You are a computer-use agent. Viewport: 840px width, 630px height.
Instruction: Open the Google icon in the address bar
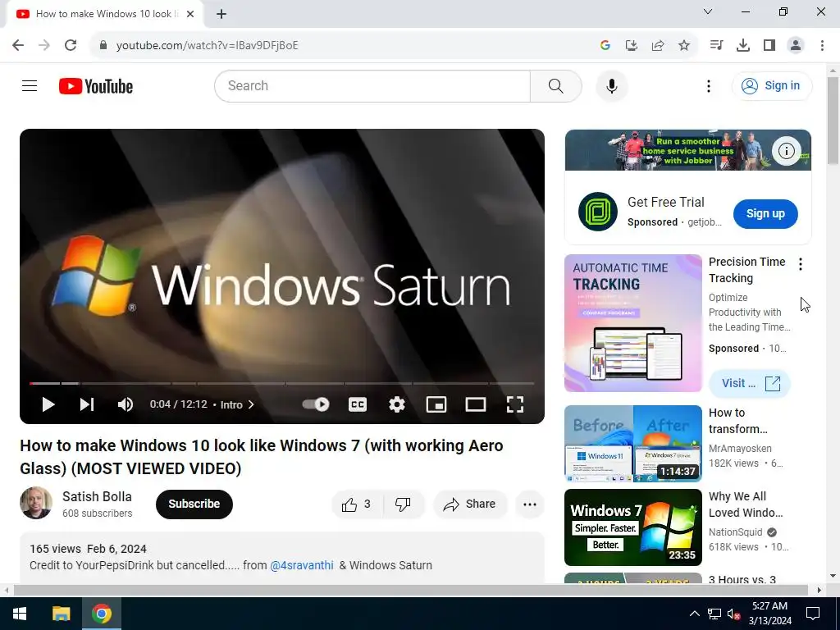point(605,45)
